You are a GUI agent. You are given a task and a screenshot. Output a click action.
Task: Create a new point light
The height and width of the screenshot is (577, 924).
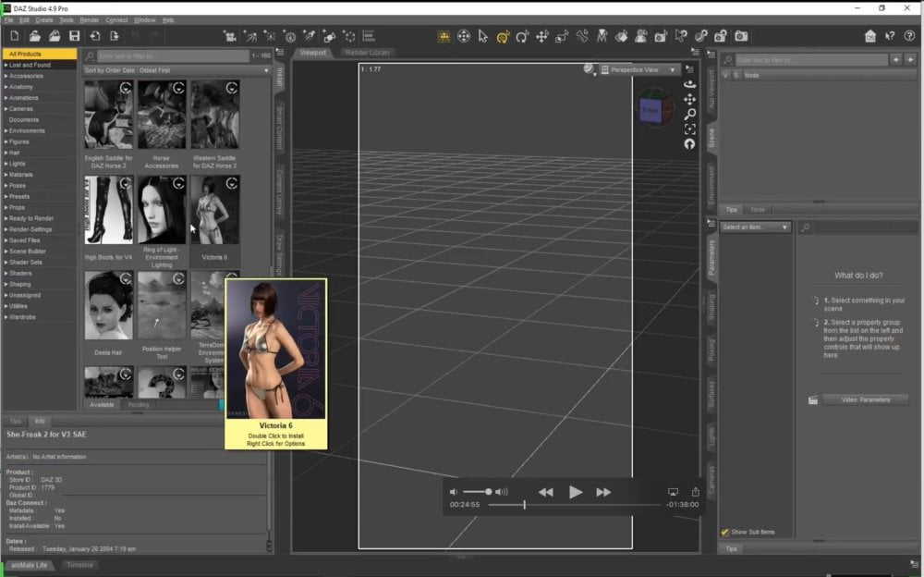(x=270, y=37)
